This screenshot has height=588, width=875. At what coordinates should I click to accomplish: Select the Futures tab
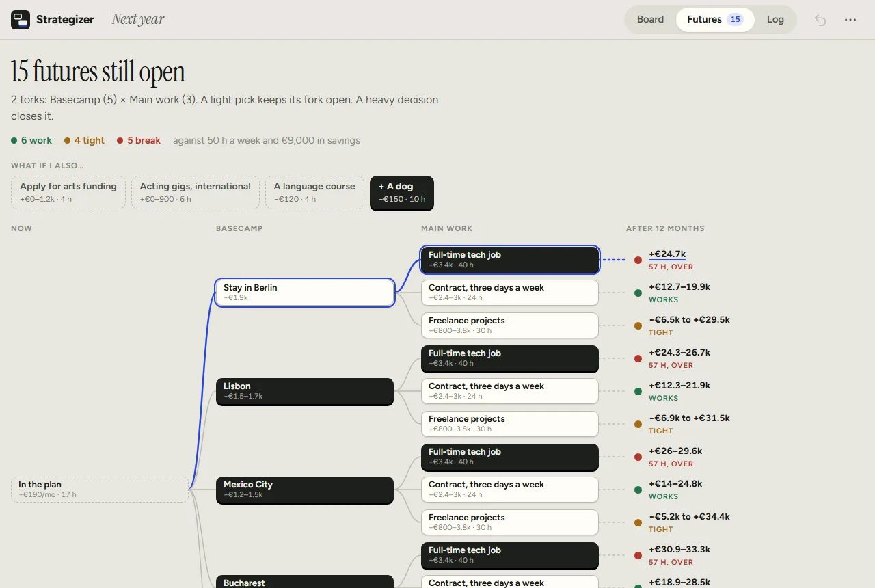click(715, 19)
